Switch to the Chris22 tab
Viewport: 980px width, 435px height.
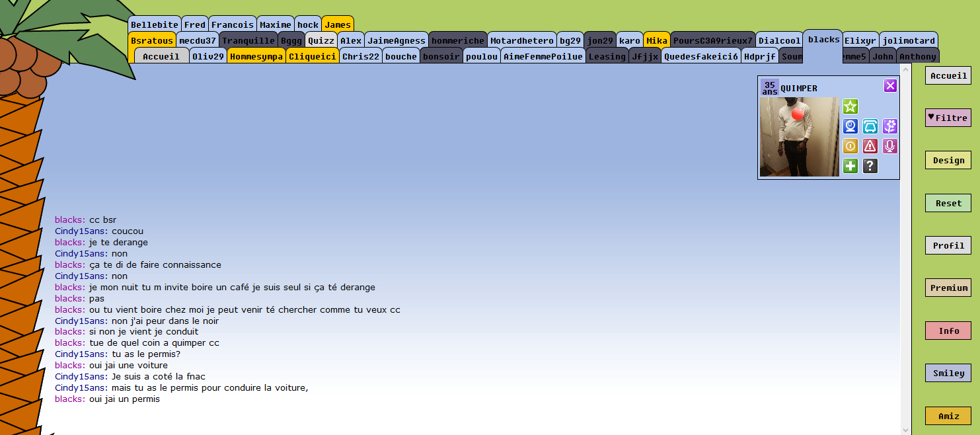click(x=361, y=56)
